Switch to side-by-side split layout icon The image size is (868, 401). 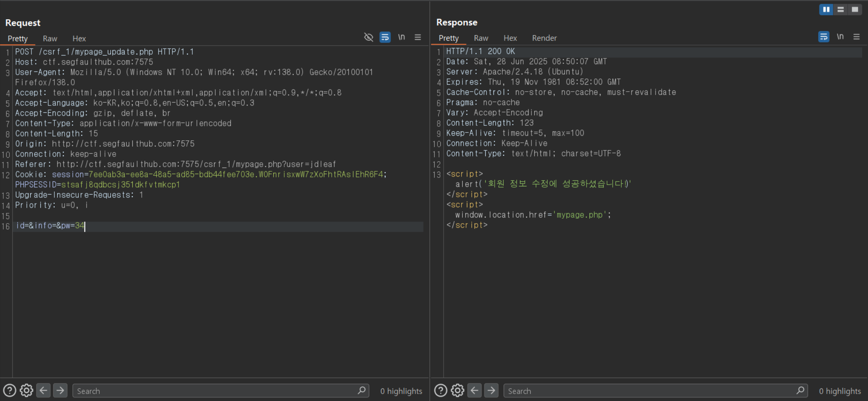[x=826, y=9]
